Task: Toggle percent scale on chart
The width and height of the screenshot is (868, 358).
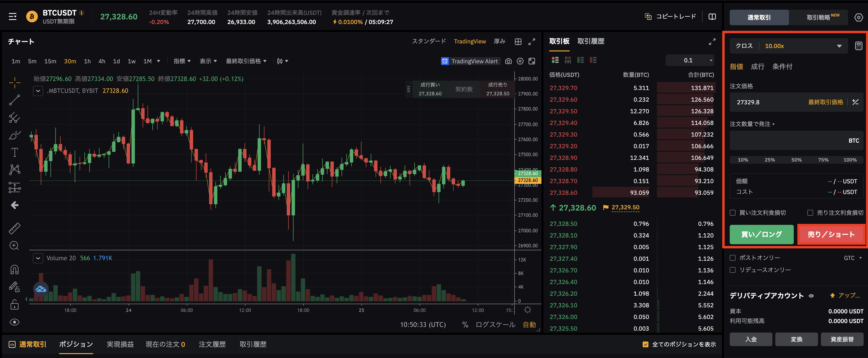Action: point(465,325)
